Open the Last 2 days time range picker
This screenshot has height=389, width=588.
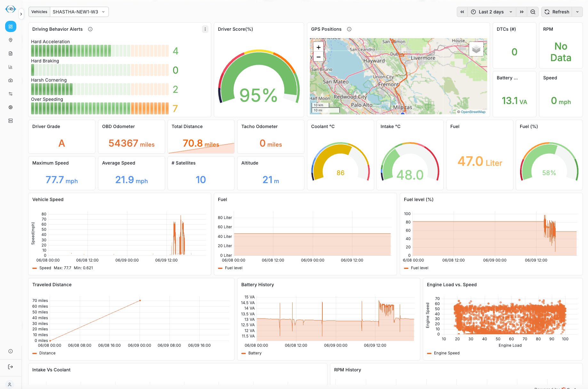492,12
